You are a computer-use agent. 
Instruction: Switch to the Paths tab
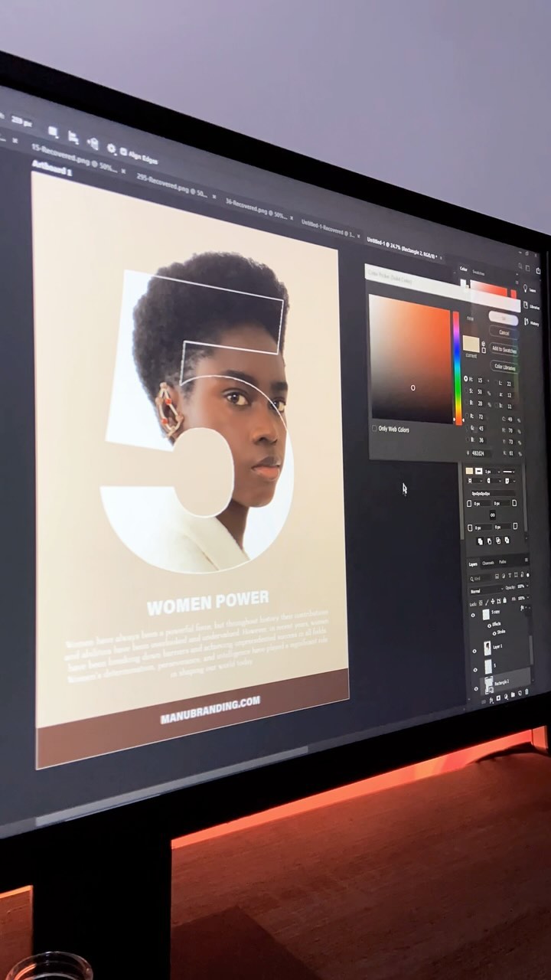click(x=503, y=562)
